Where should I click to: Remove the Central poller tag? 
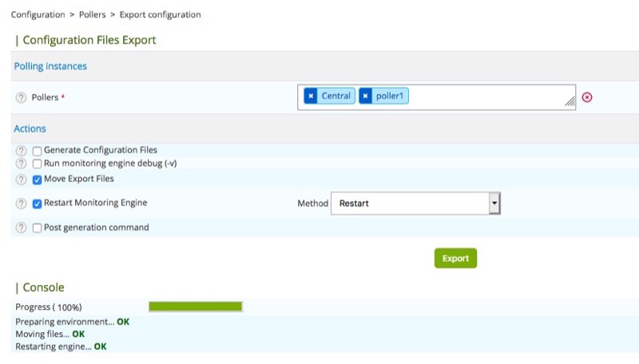(x=311, y=96)
